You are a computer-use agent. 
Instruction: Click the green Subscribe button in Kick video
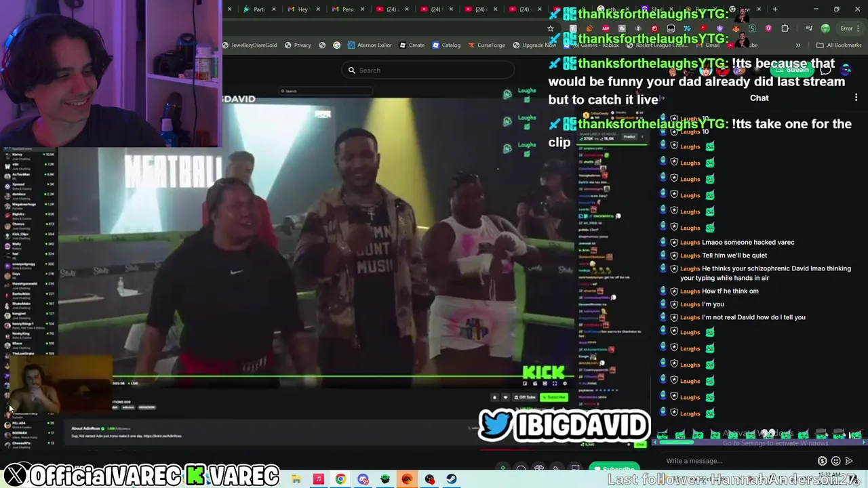[554, 397]
